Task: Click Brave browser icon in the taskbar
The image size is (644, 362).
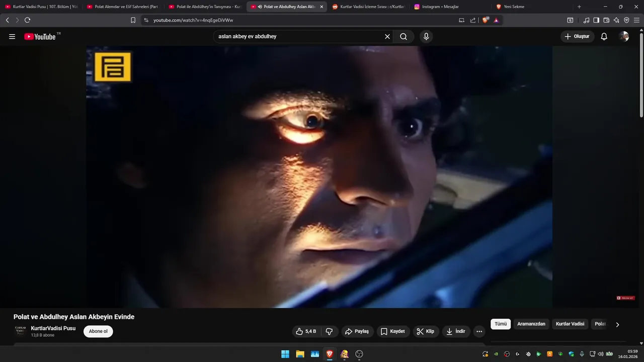Action: coord(330,354)
